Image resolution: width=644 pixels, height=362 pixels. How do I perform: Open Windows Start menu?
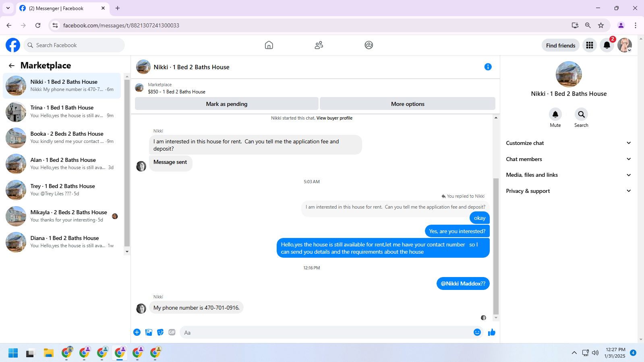point(13,353)
